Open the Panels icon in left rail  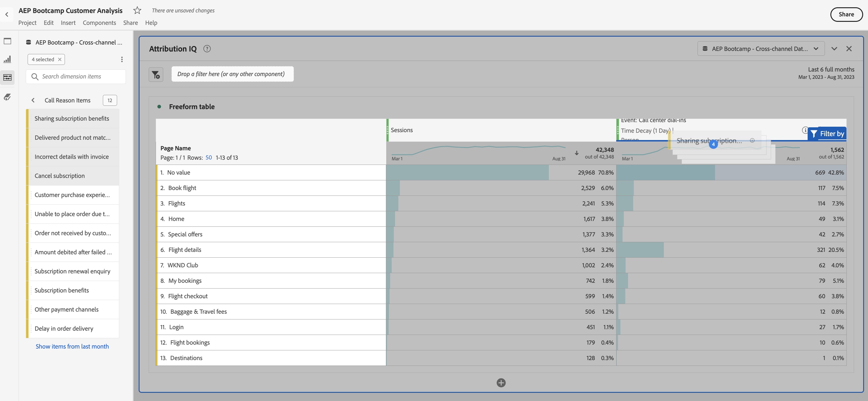[7, 41]
